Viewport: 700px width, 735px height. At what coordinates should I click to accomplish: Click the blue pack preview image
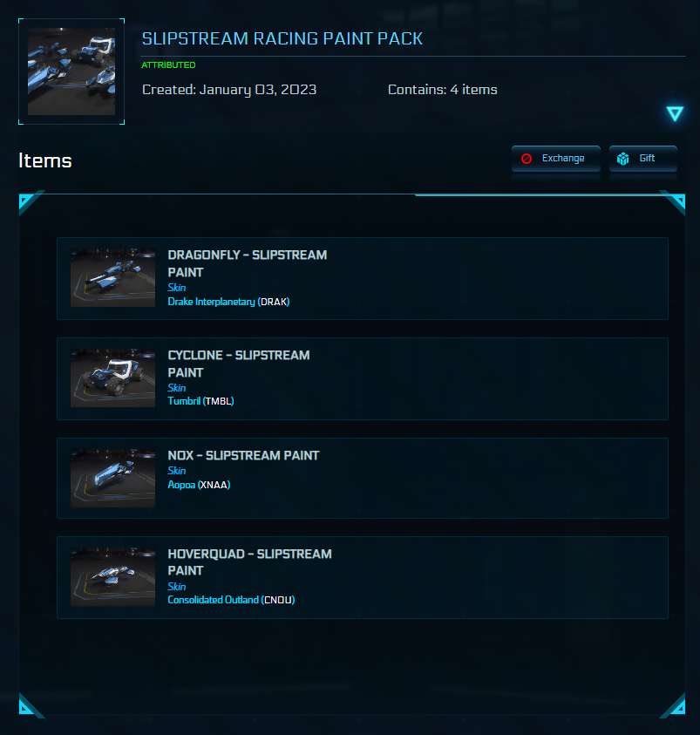pos(71,69)
